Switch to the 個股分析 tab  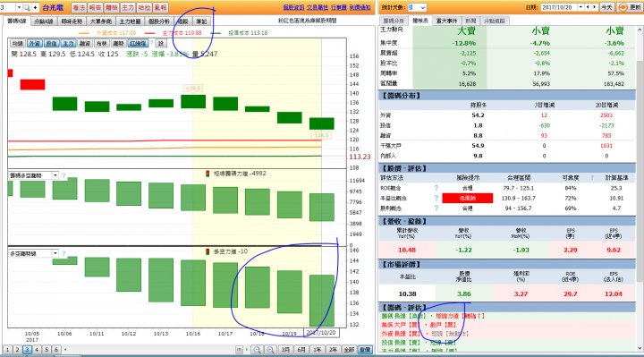pyautogui.click(x=159, y=21)
